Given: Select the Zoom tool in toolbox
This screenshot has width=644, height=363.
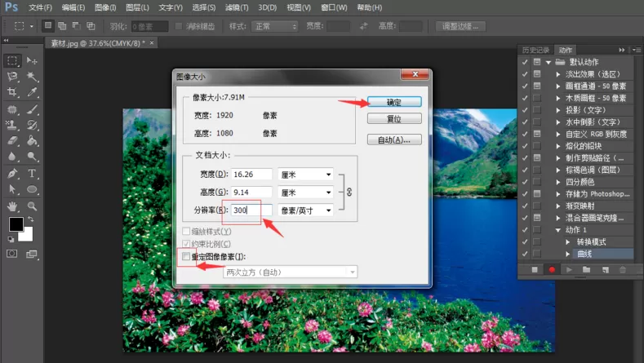Looking at the screenshot, I should (32, 206).
